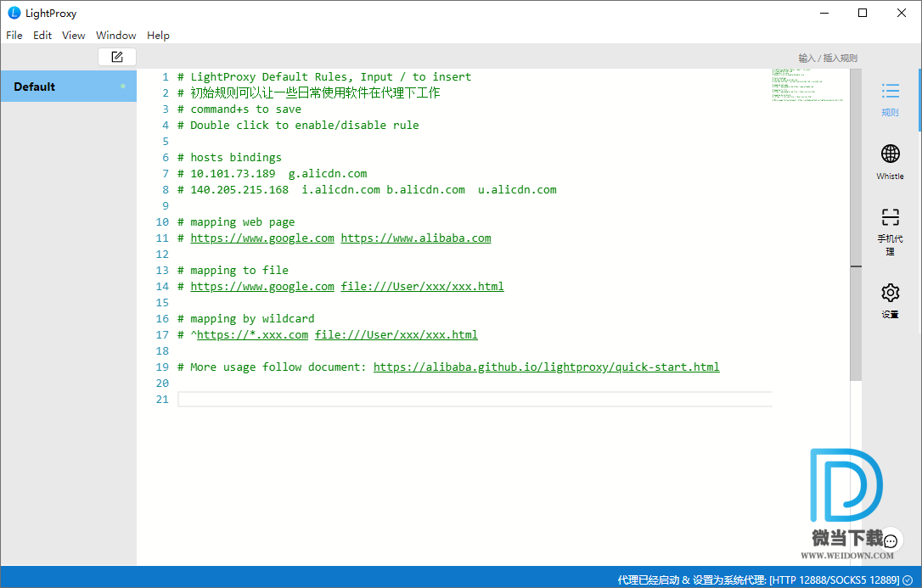
Task: Click the 140.205.215.168 hosts line
Action: [x=367, y=190]
